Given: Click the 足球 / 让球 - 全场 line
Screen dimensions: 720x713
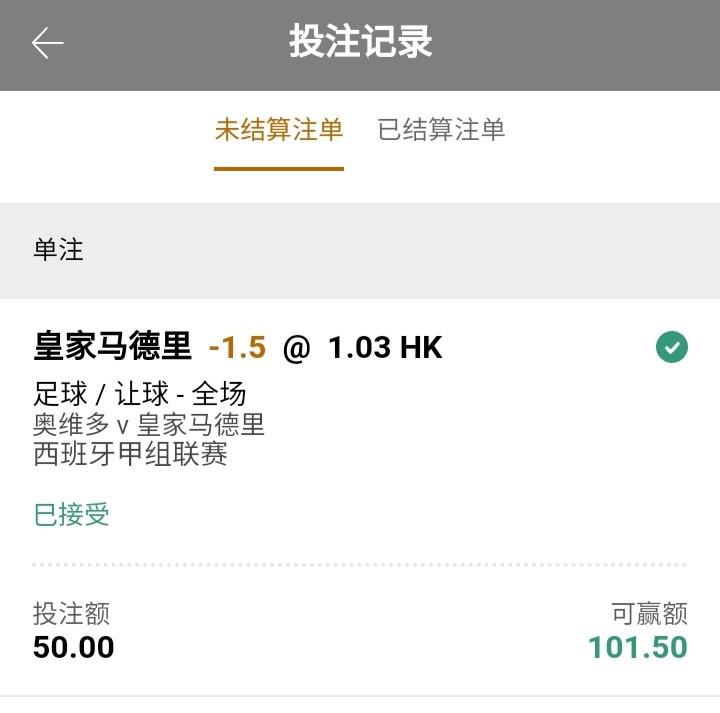Looking at the screenshot, I should pyautogui.click(x=140, y=394).
